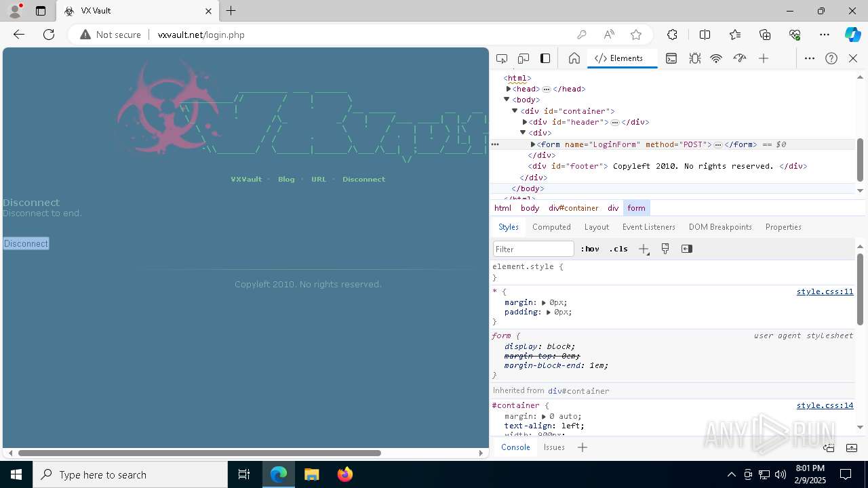Click the Disconnect button on the page
This screenshot has width=868, height=488.
pyautogui.click(x=26, y=243)
